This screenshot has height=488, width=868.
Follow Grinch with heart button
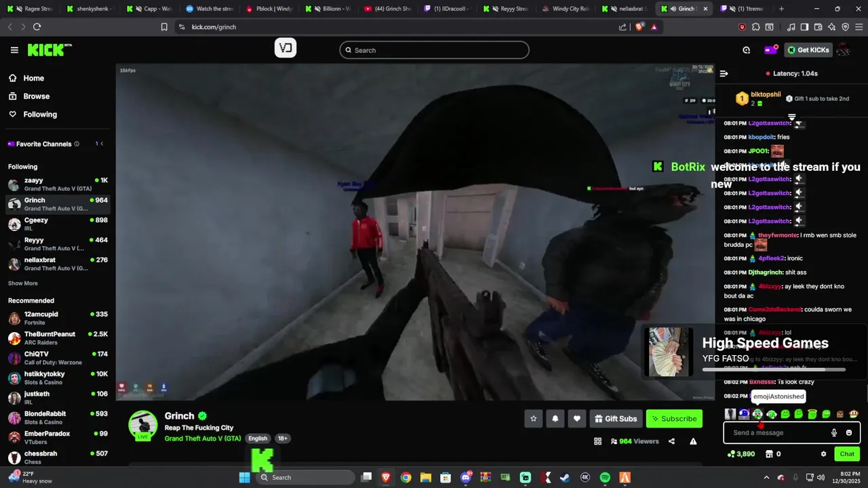(576, 419)
